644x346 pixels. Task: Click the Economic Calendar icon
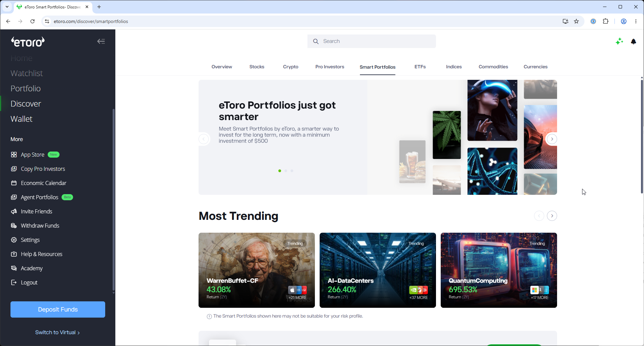[14, 183]
